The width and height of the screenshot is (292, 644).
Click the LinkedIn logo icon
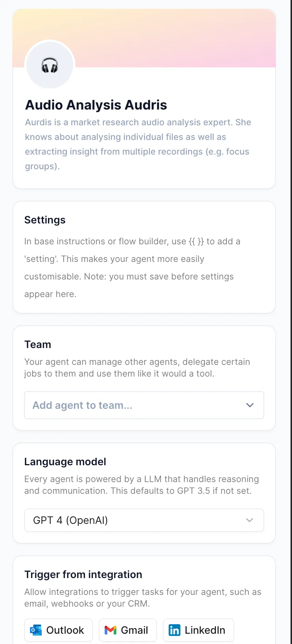175,630
